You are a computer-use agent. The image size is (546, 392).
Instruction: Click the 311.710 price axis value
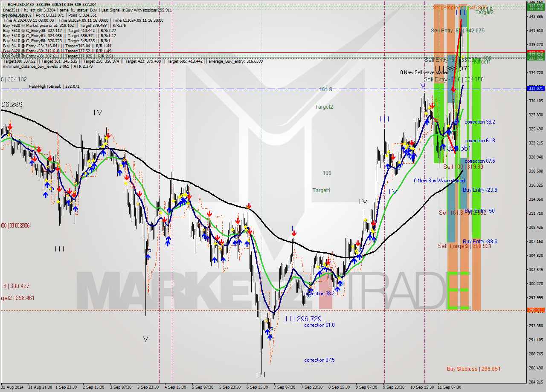[536, 213]
